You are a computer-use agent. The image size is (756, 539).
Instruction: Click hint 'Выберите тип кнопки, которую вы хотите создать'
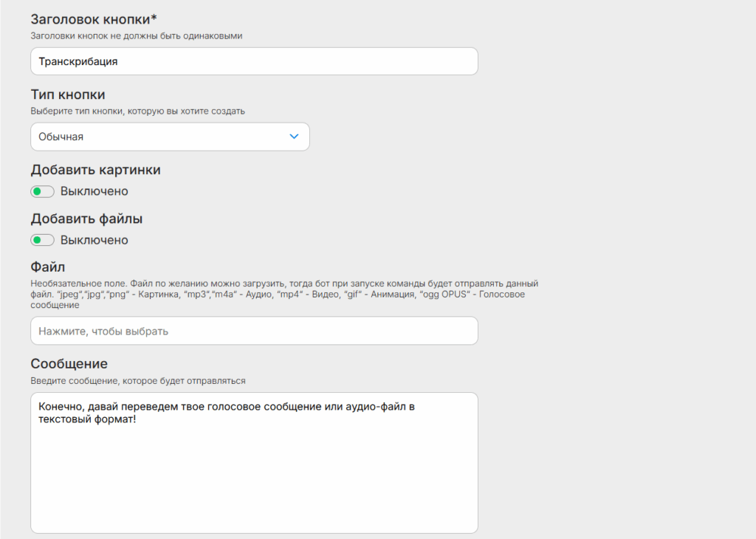point(137,111)
